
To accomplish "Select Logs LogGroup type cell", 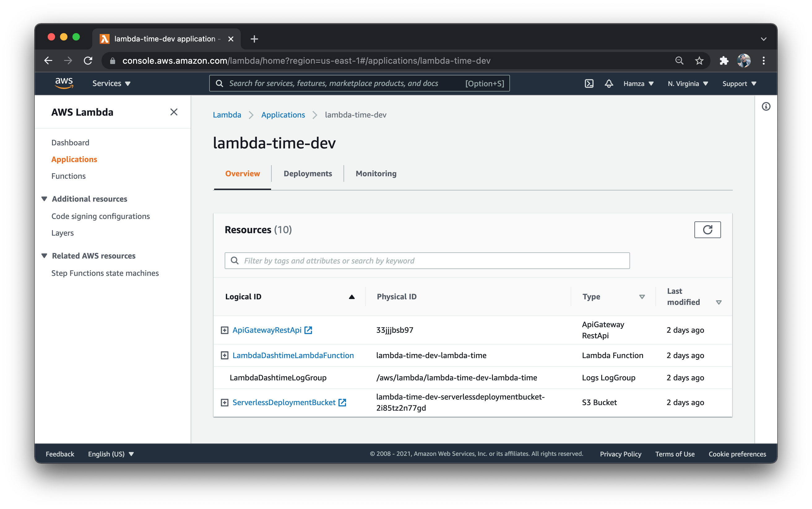I will [x=609, y=378].
